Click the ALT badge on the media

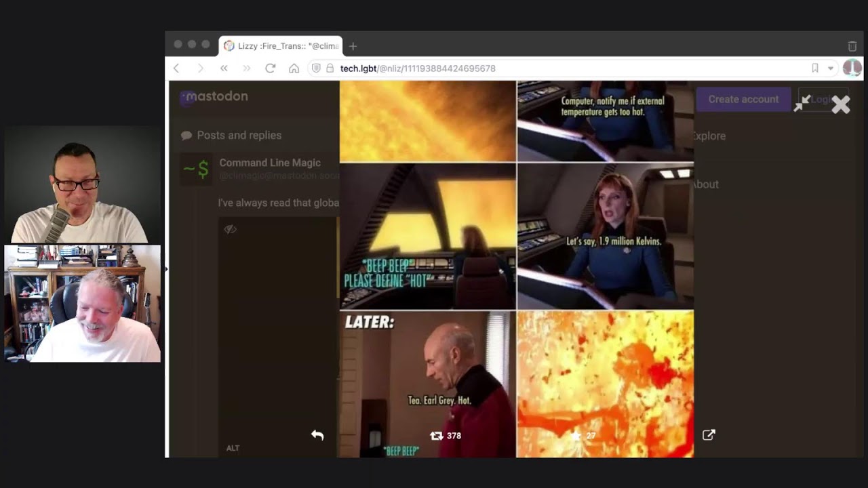233,448
